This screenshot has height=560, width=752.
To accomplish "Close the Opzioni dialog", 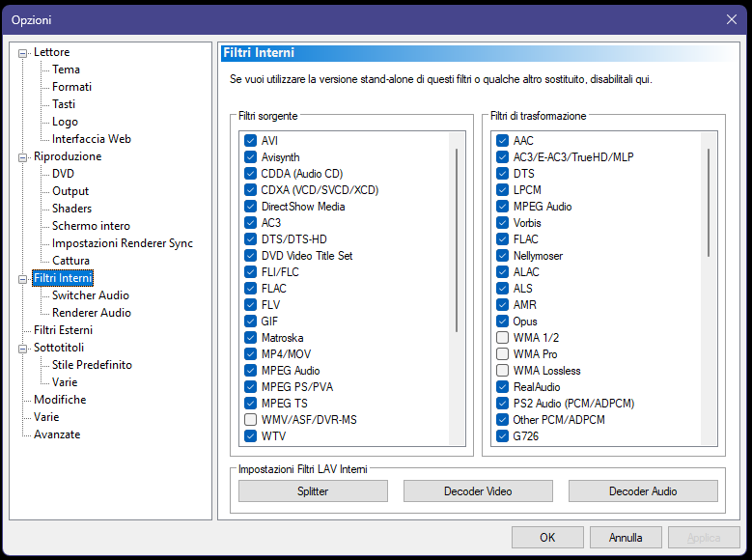I will pos(732,19).
